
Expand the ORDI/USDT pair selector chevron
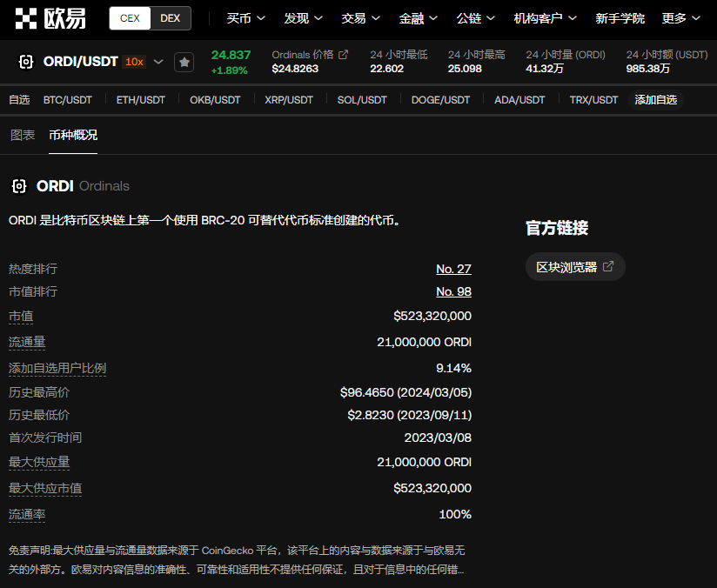(x=158, y=62)
